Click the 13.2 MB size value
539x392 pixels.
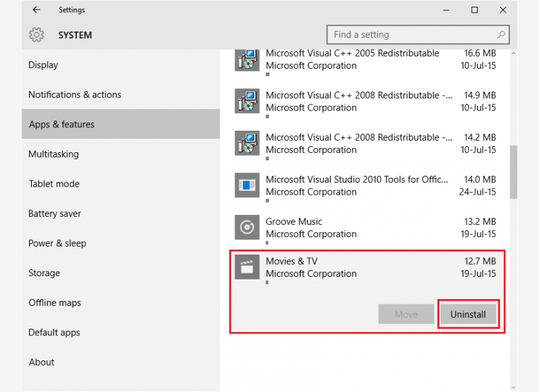click(480, 222)
